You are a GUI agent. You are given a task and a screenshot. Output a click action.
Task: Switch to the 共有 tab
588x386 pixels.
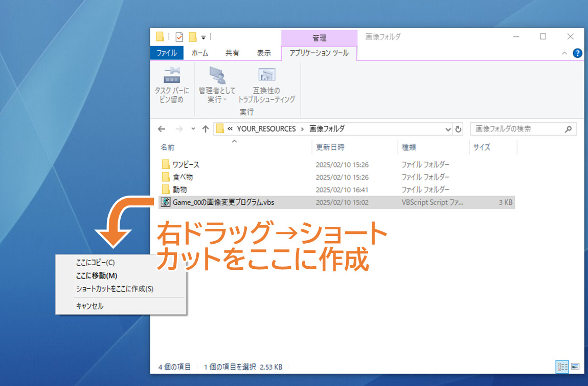(232, 53)
